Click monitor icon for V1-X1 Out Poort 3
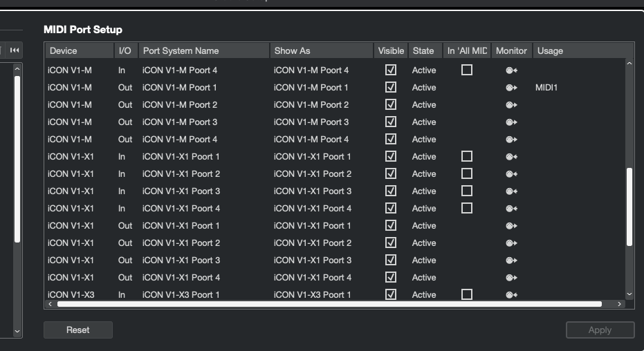The image size is (644, 351). [511, 260]
